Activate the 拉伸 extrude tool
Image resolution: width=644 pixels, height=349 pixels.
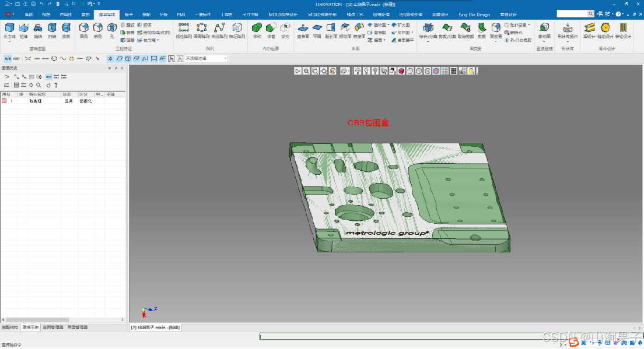[24, 29]
